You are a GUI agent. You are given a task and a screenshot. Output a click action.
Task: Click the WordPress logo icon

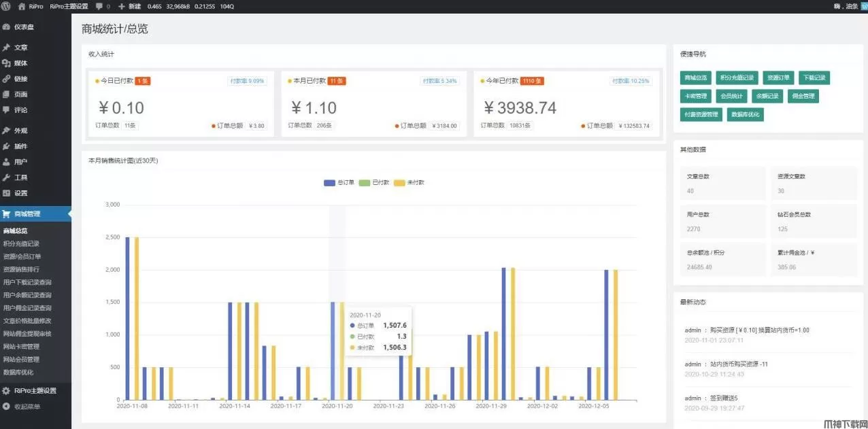pyautogui.click(x=5, y=6)
